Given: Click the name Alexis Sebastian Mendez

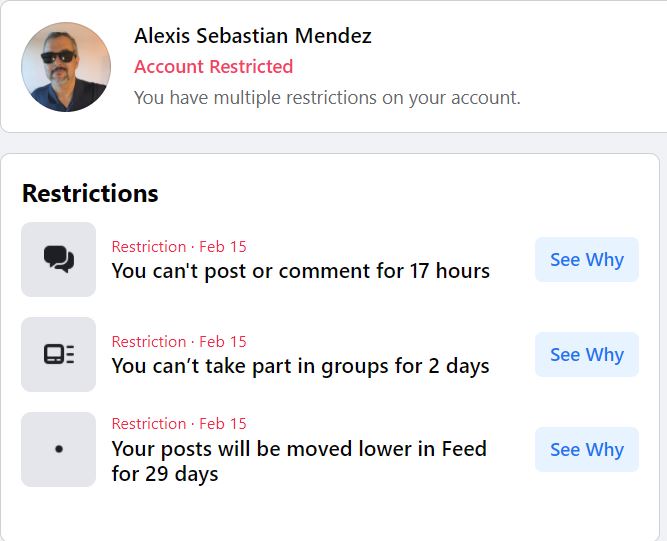Looking at the screenshot, I should pos(253,37).
